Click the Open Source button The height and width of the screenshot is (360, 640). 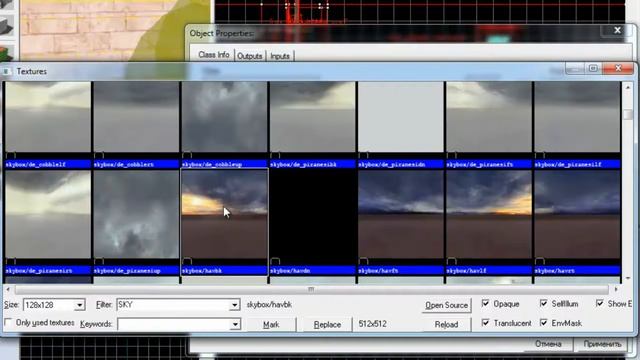447,305
